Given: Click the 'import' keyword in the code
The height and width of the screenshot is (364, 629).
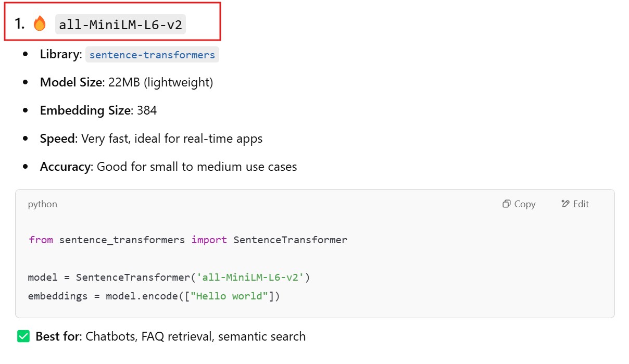Looking at the screenshot, I should [x=209, y=240].
